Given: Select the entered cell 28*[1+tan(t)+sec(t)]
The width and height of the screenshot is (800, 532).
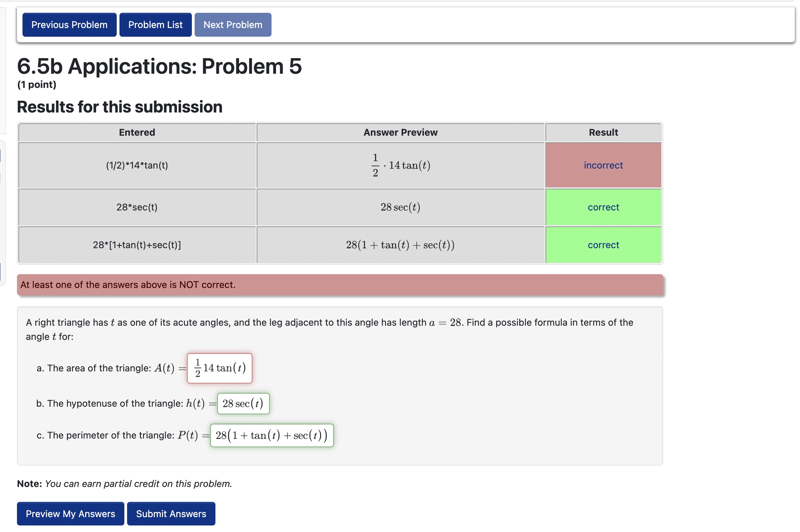Looking at the screenshot, I should click(137, 245).
